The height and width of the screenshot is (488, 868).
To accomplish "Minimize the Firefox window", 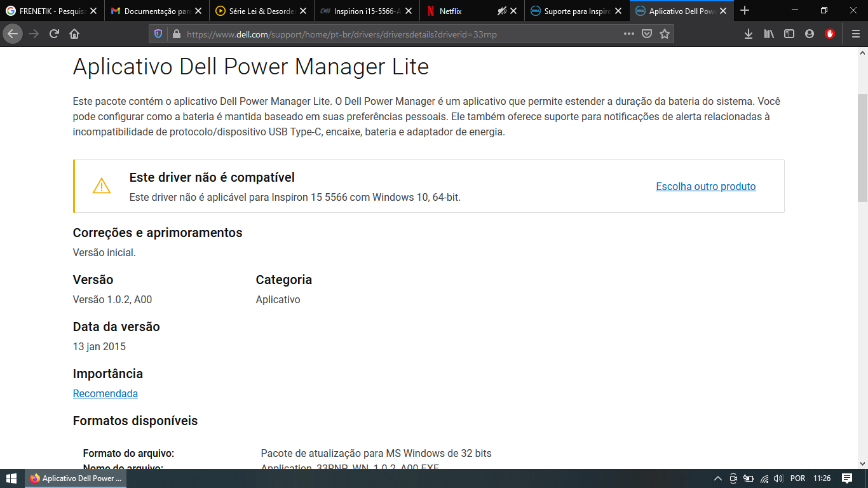I will [x=794, y=10].
